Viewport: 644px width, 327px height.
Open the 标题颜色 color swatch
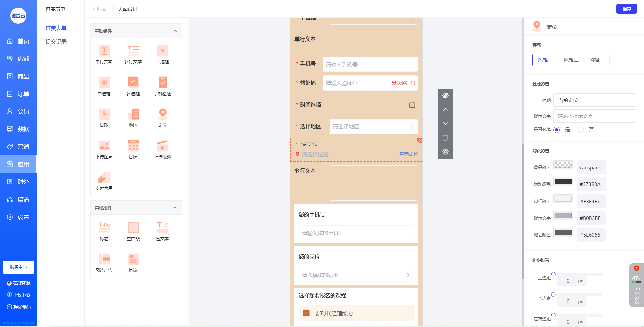tap(563, 182)
